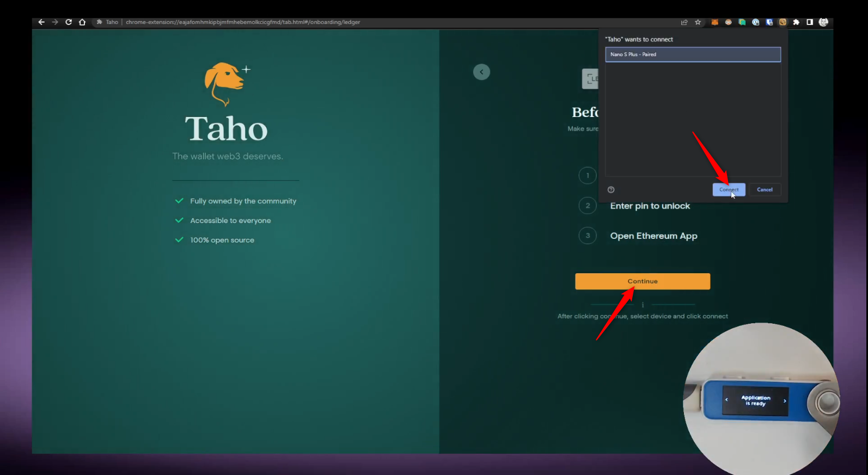Click the help question mark in connect dialog
The width and height of the screenshot is (868, 475).
[x=611, y=190]
